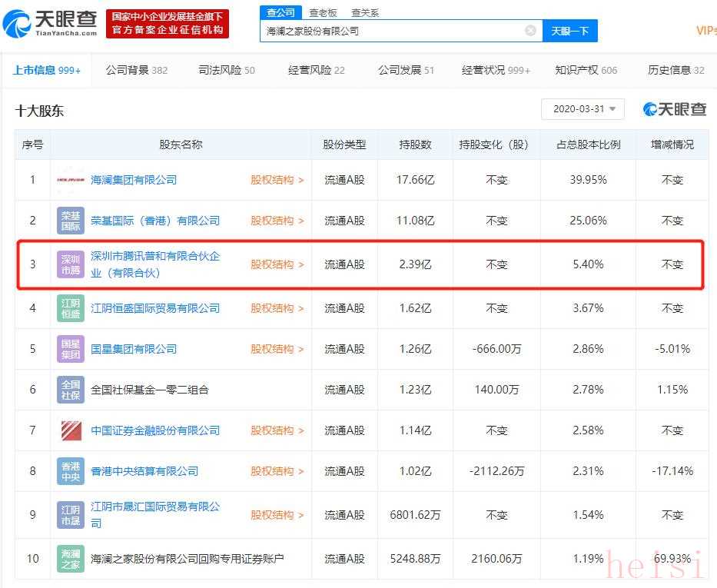Open the 公司发展 section tab
Screen dimensions: 717x588
click(x=406, y=70)
